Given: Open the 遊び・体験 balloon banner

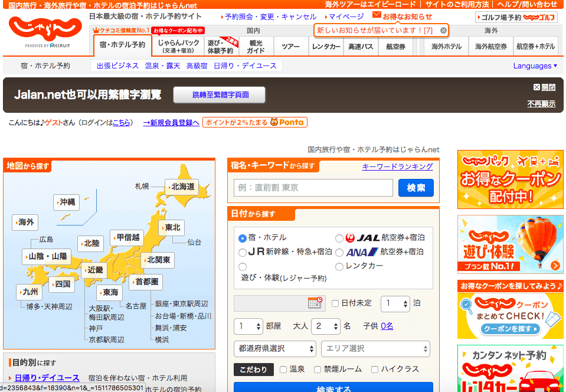Looking at the screenshot, I should (510, 244).
